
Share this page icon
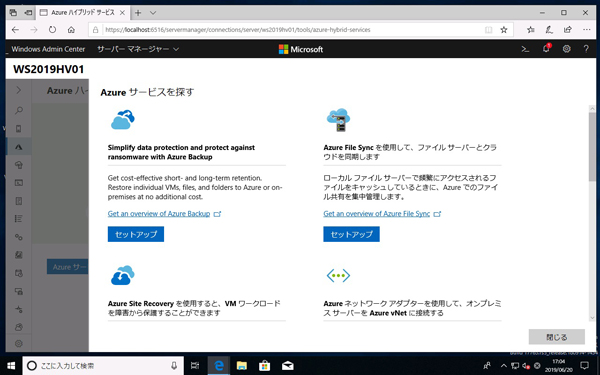[x=568, y=30]
